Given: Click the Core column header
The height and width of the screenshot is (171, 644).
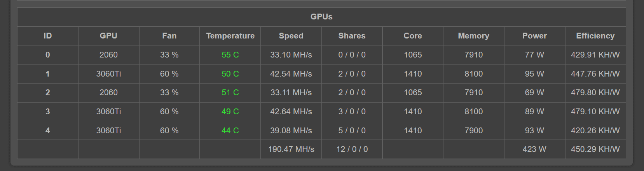Looking at the screenshot, I should [413, 36].
